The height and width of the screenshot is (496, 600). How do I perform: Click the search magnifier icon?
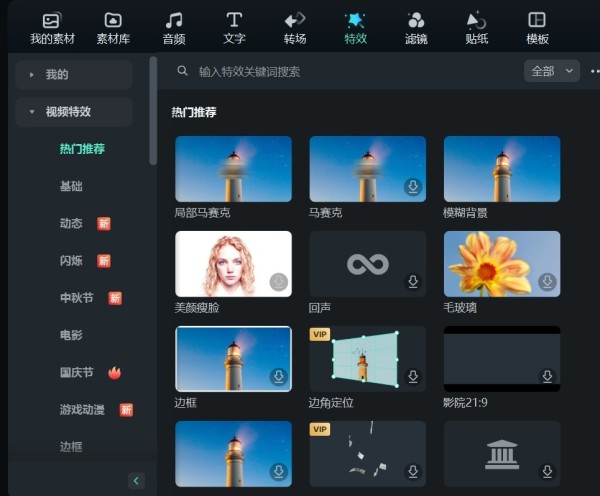pyautogui.click(x=183, y=71)
